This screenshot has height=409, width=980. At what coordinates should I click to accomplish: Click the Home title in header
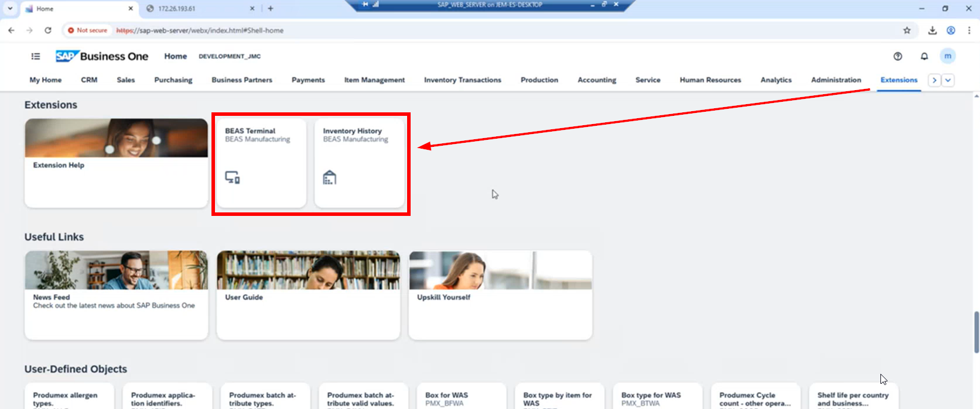pos(175,56)
